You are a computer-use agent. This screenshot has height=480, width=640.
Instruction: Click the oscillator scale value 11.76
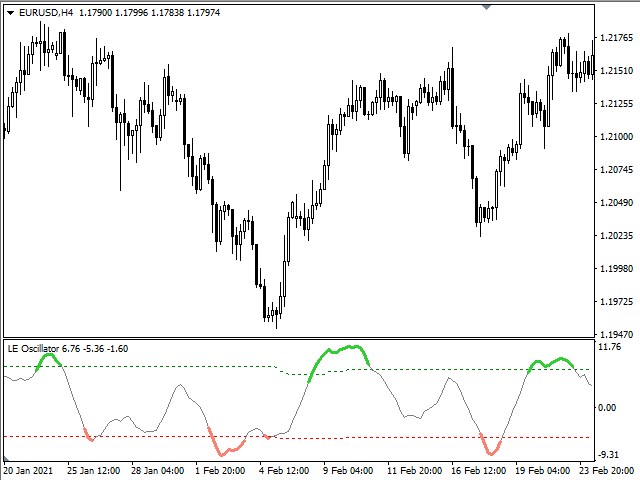pos(609,347)
